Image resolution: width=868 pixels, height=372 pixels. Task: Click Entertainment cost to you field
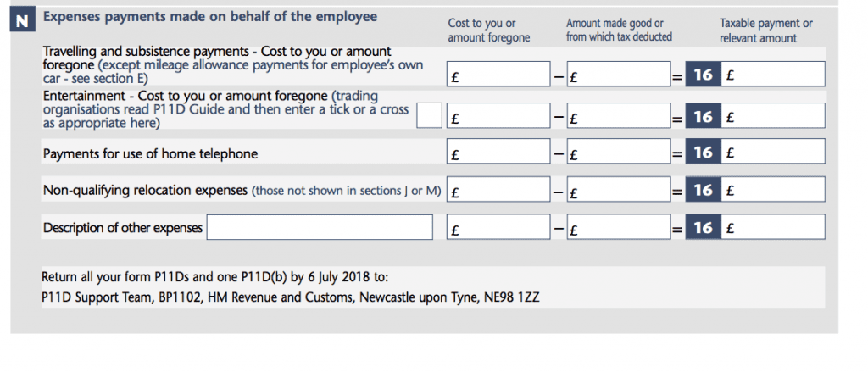pyautogui.click(x=498, y=115)
